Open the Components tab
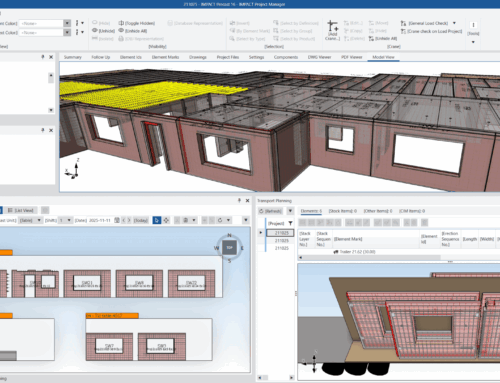The width and height of the screenshot is (500, 383). click(286, 57)
